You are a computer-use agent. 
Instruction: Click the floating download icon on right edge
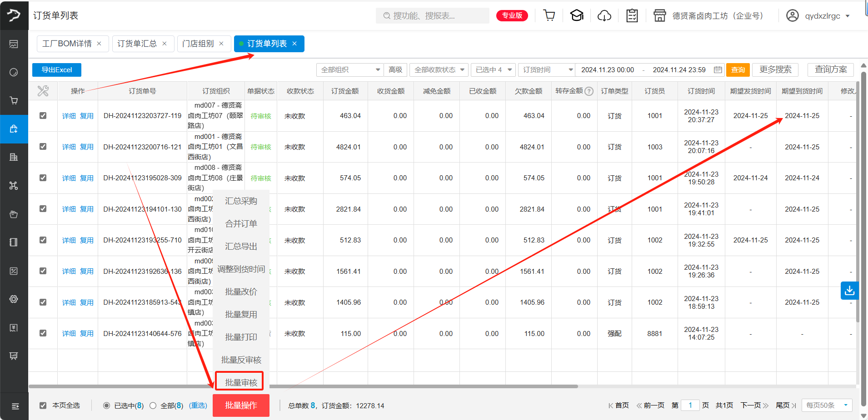850,291
